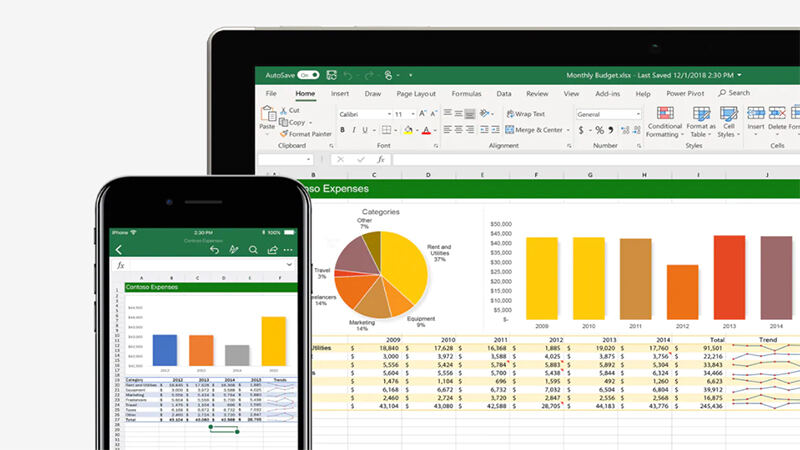This screenshot has width=800, height=450.
Task: Expand Last Saved file name dropdown
Action: (739, 76)
